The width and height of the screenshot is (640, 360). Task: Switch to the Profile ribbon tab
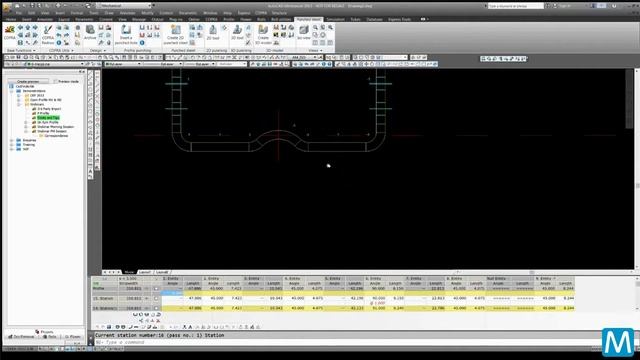point(229,19)
